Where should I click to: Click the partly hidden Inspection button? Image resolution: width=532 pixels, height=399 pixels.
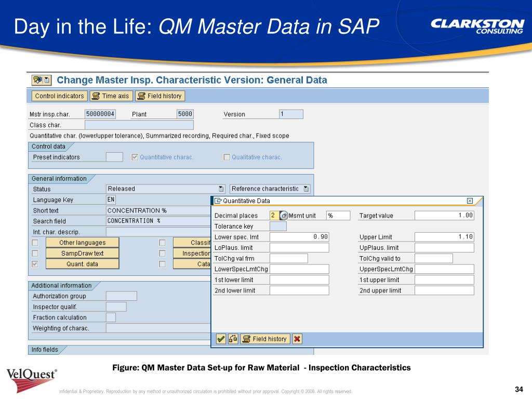coord(192,254)
